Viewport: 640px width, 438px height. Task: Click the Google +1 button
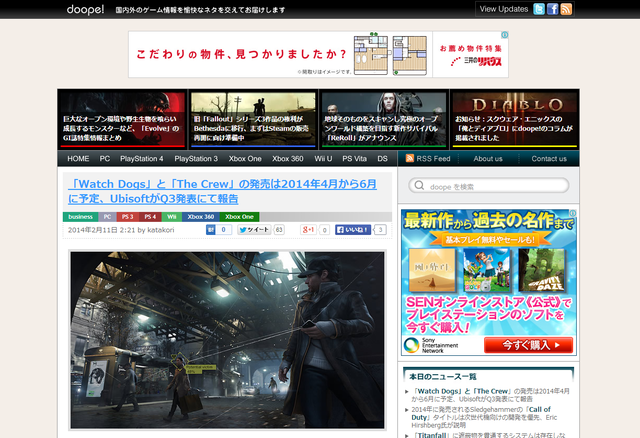pyautogui.click(x=309, y=230)
